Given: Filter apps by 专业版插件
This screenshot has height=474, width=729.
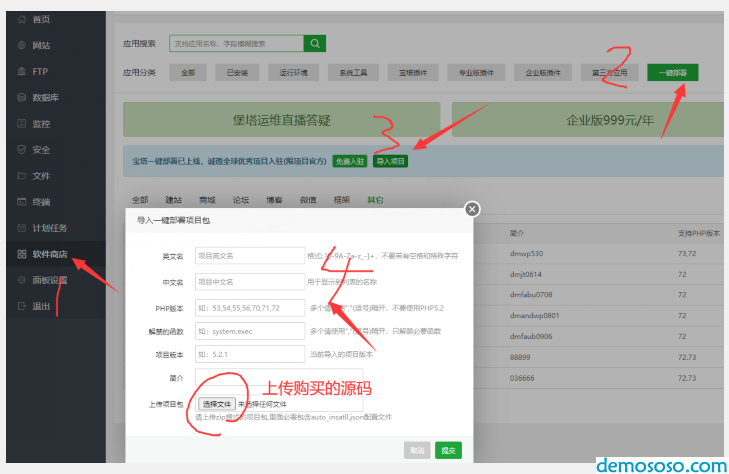Looking at the screenshot, I should click(x=476, y=72).
